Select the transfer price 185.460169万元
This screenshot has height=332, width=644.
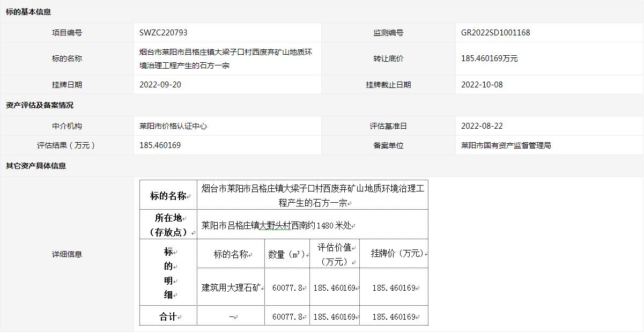click(x=489, y=58)
